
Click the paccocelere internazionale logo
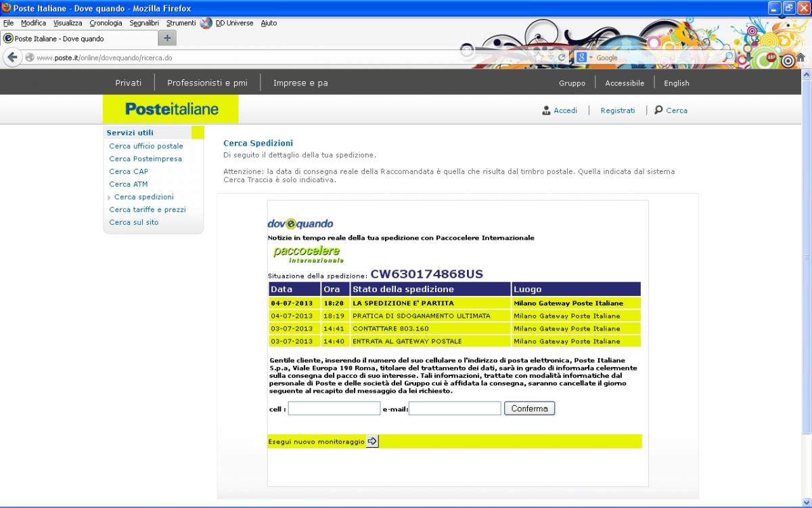pyautogui.click(x=308, y=254)
